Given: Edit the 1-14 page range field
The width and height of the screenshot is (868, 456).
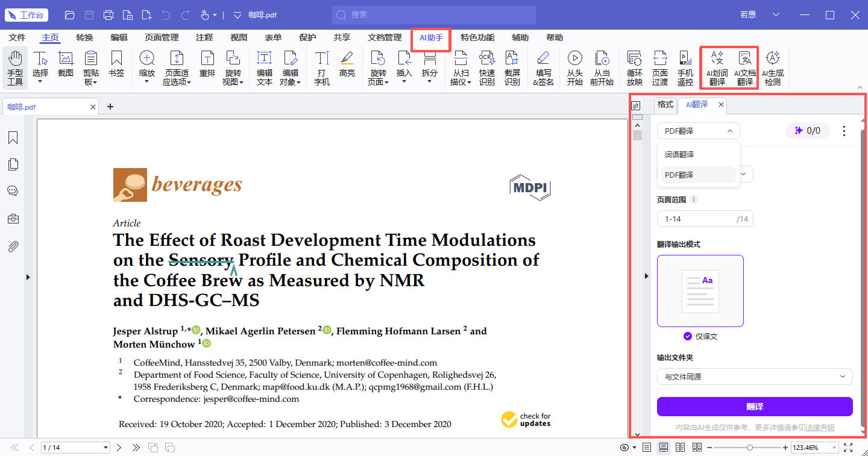Looking at the screenshot, I should [705, 219].
